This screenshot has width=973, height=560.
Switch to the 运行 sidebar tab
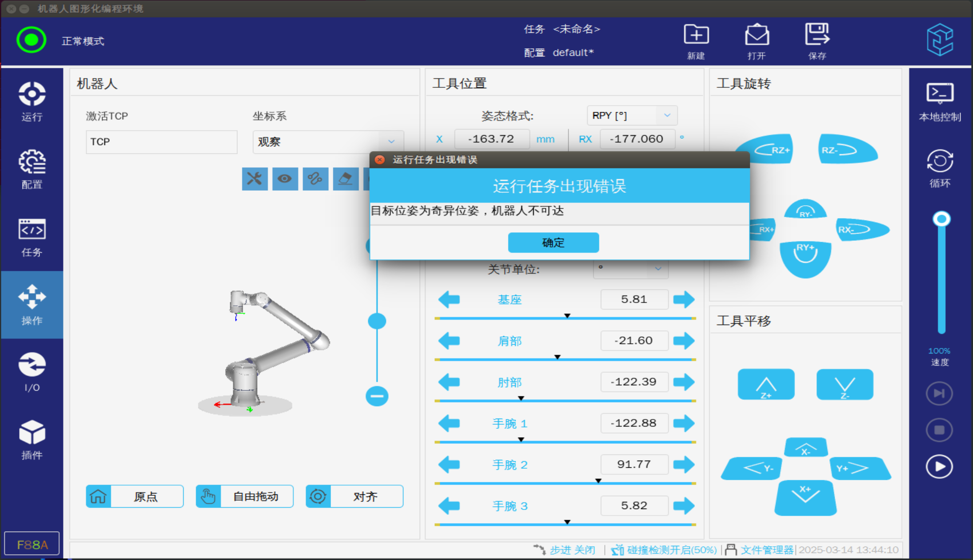tap(32, 102)
